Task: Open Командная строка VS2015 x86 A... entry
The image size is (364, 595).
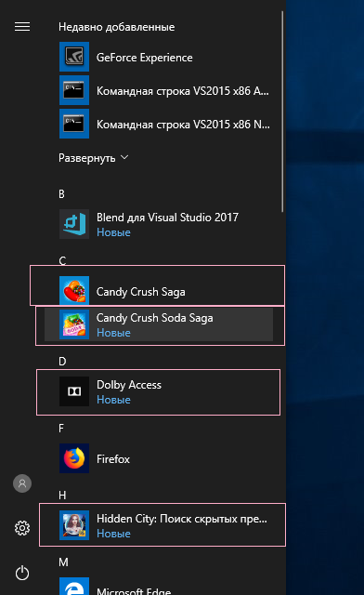Action: click(183, 91)
